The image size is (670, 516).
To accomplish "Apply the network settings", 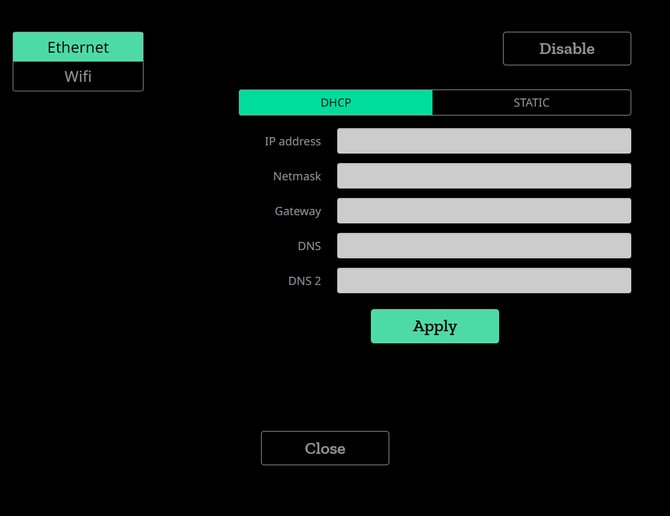I will click(434, 326).
